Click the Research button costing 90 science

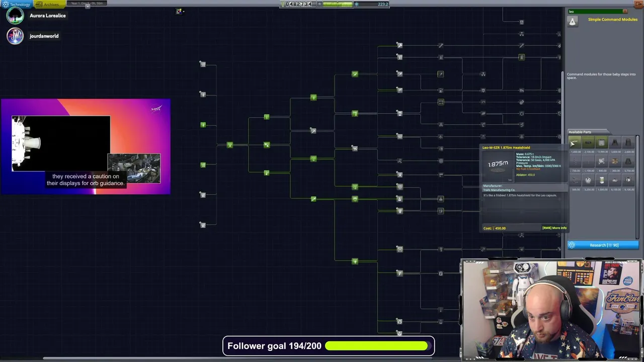pyautogui.click(x=603, y=245)
